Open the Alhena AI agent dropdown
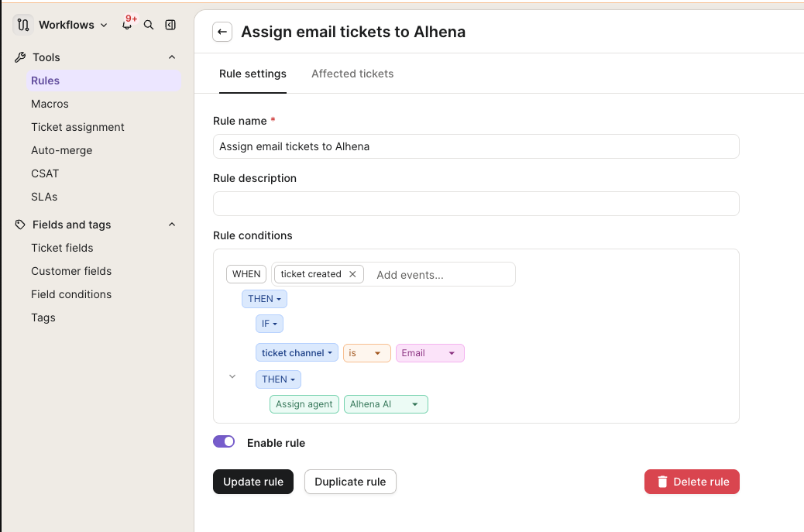 click(x=386, y=404)
